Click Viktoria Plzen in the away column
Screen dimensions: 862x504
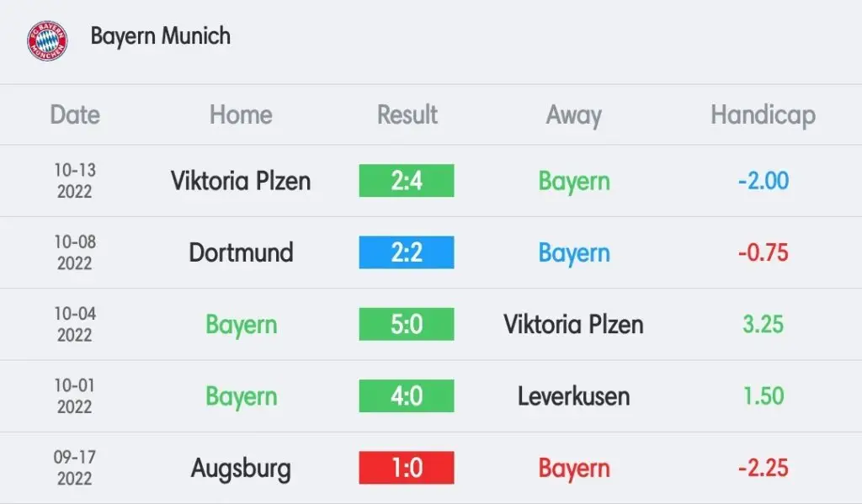click(x=573, y=324)
